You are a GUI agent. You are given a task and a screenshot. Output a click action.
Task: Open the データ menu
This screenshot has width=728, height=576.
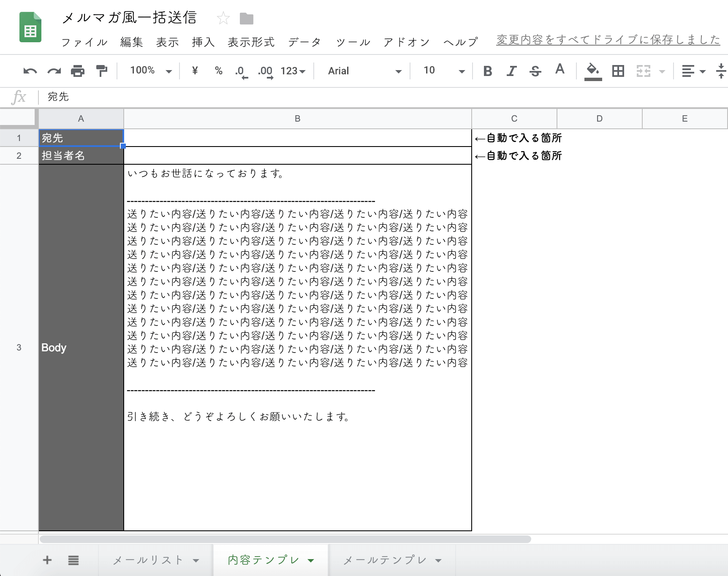(304, 42)
